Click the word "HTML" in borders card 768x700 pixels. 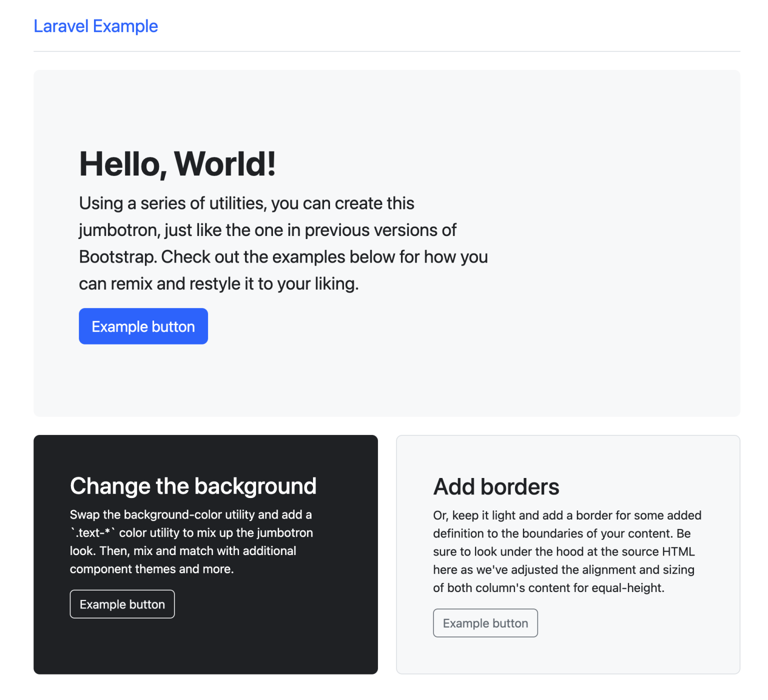678,551
